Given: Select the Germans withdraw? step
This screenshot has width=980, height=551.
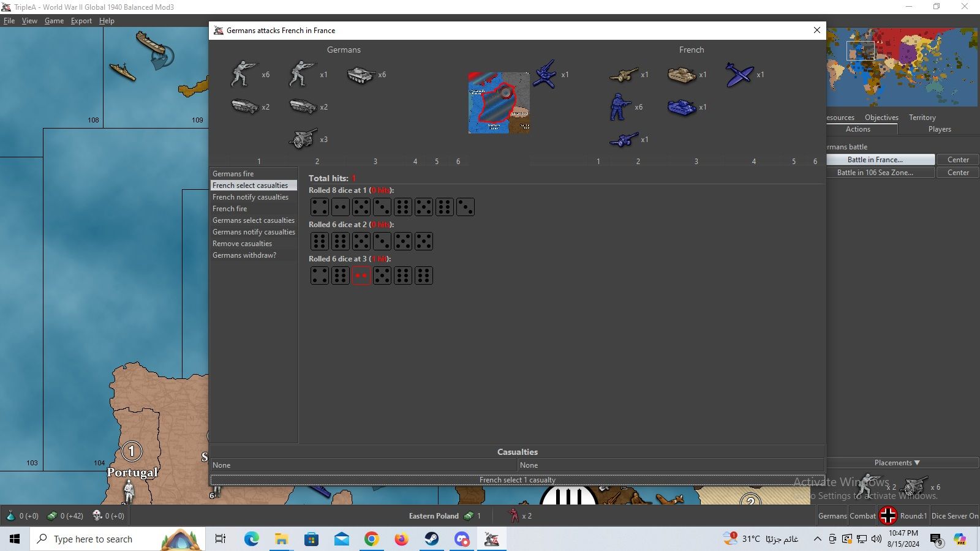Looking at the screenshot, I should tap(254, 255).
